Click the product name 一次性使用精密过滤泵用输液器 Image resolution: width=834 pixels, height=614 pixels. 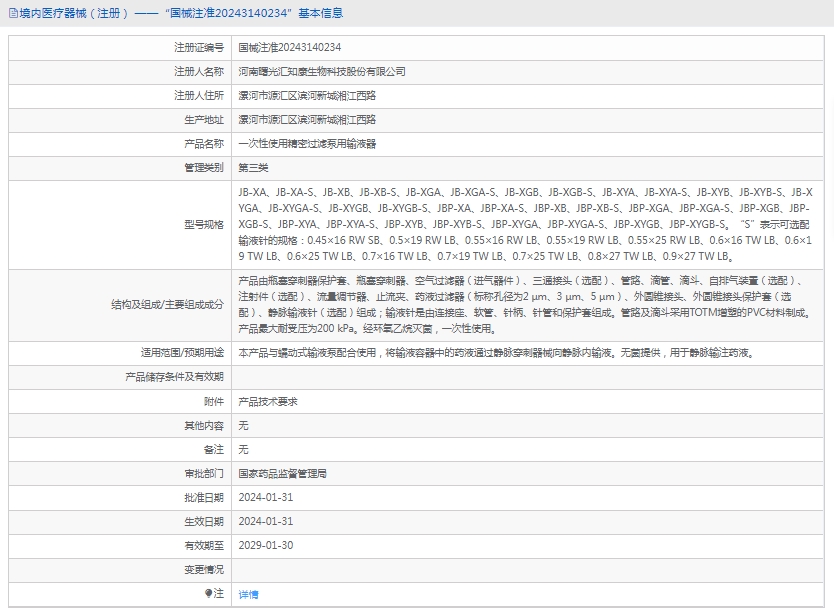[307, 144]
